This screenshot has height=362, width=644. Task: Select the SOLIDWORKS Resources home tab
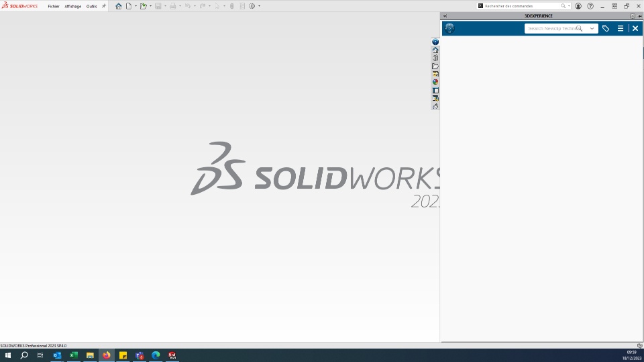pyautogui.click(x=435, y=50)
